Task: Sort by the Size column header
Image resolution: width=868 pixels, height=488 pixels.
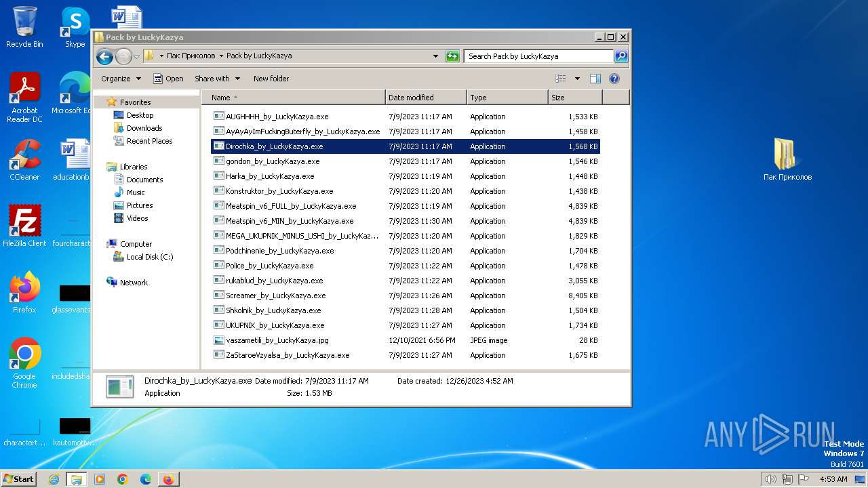Action: [575, 98]
